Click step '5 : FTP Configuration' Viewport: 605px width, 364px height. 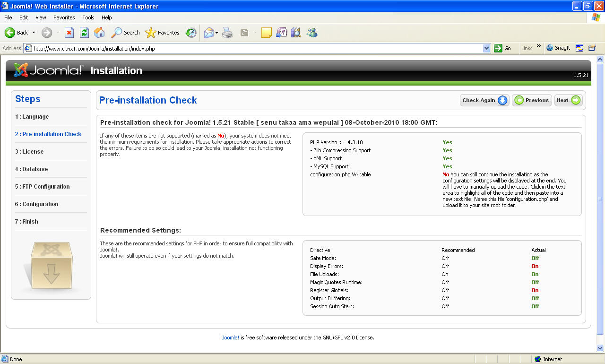click(42, 187)
